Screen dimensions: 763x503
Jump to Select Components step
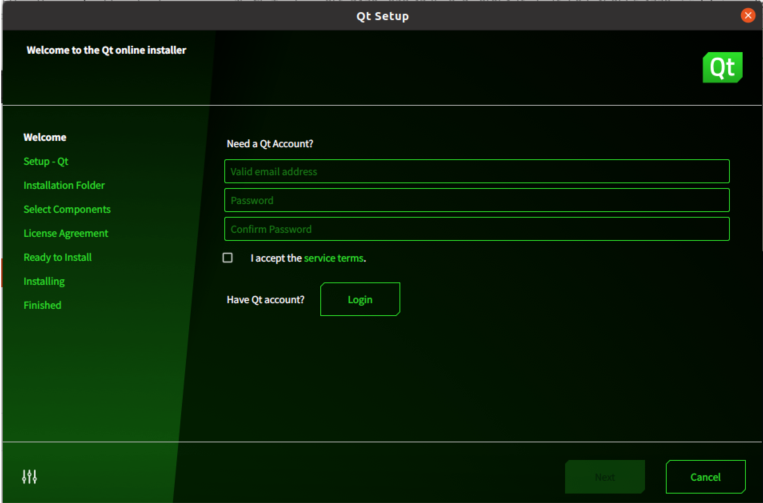tap(67, 209)
